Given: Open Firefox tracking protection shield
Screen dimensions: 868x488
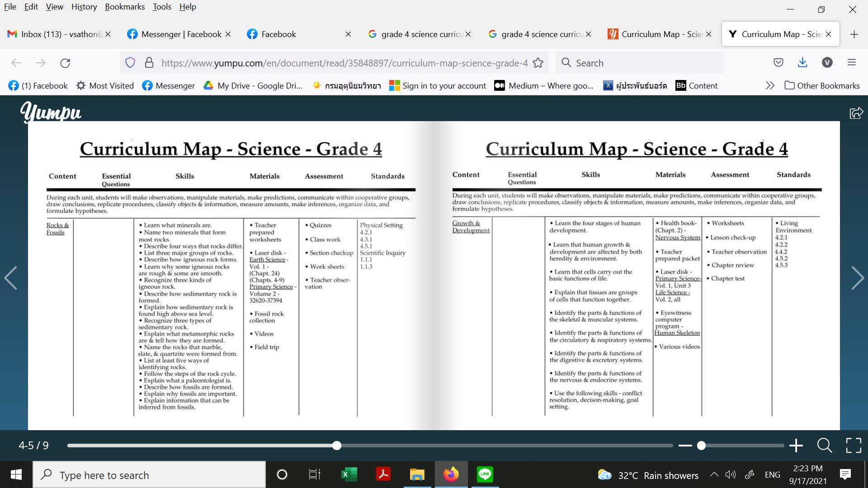Looking at the screenshot, I should click(x=130, y=63).
